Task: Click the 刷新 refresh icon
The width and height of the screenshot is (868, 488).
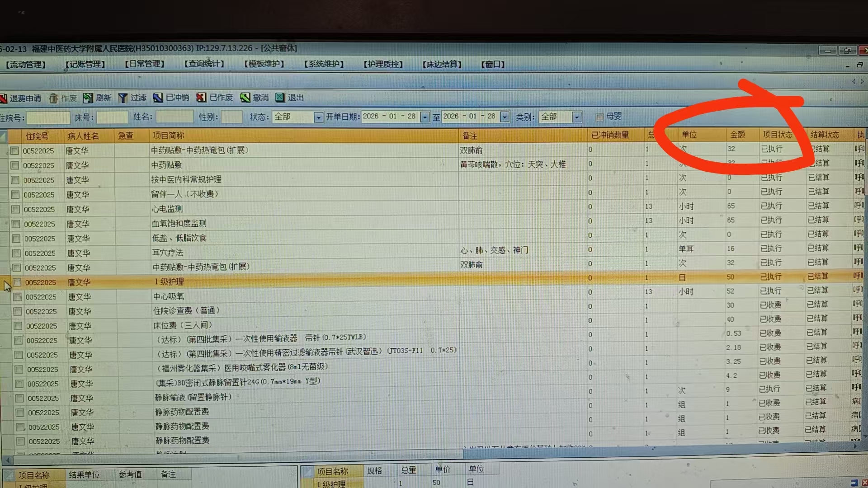Action: pyautogui.click(x=88, y=98)
